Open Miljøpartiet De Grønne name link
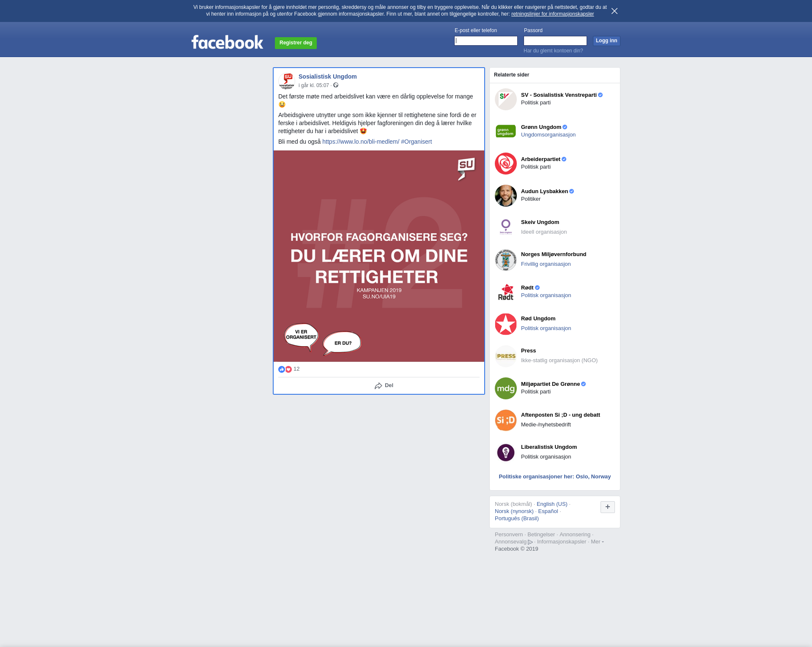 point(550,384)
